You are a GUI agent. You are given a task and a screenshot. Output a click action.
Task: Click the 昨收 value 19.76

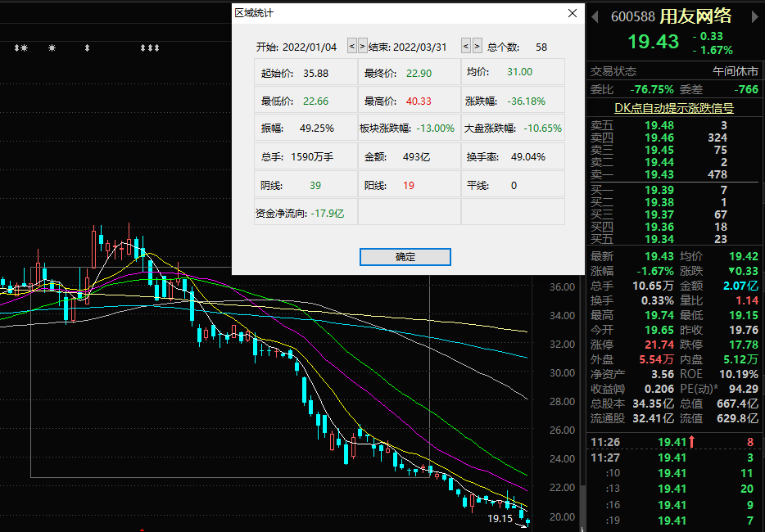(x=744, y=330)
